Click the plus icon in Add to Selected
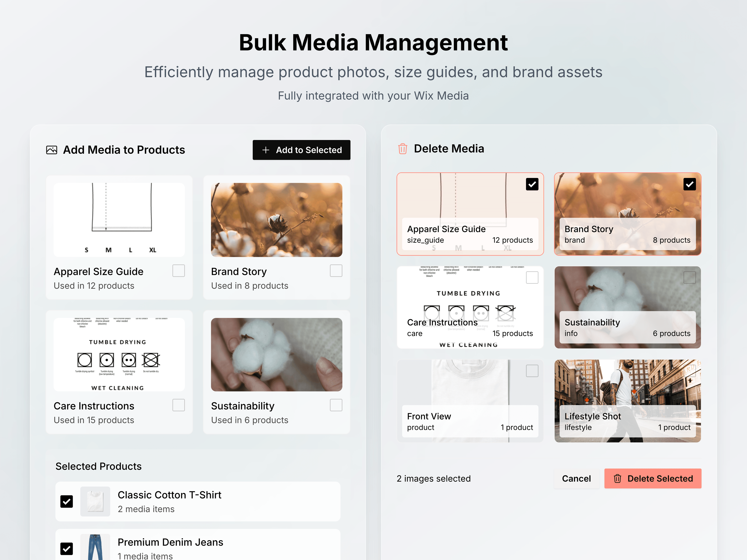The height and width of the screenshot is (560, 747). coord(266,150)
